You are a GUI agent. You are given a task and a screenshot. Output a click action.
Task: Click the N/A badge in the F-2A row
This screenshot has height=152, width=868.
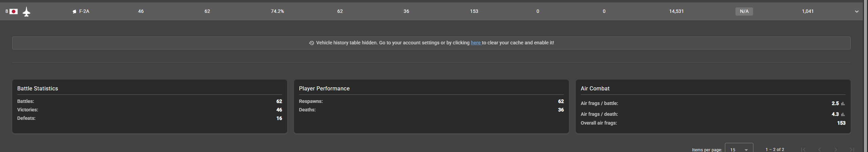[x=744, y=12]
